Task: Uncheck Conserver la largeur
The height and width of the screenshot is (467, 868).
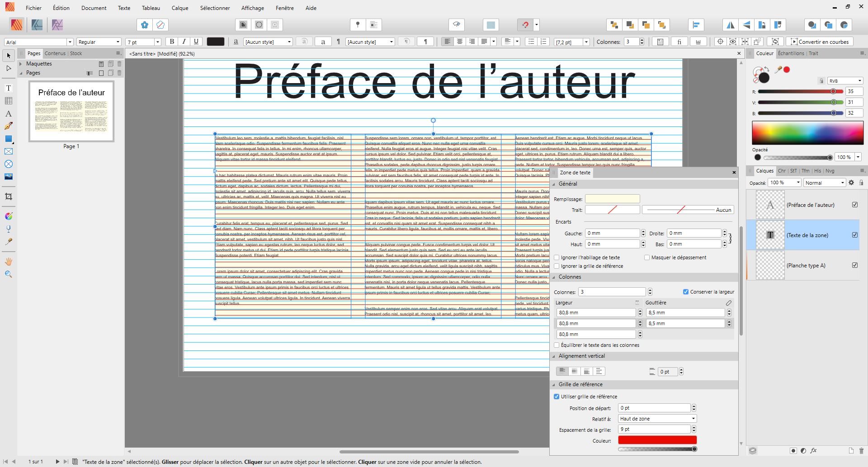Action: click(x=686, y=292)
